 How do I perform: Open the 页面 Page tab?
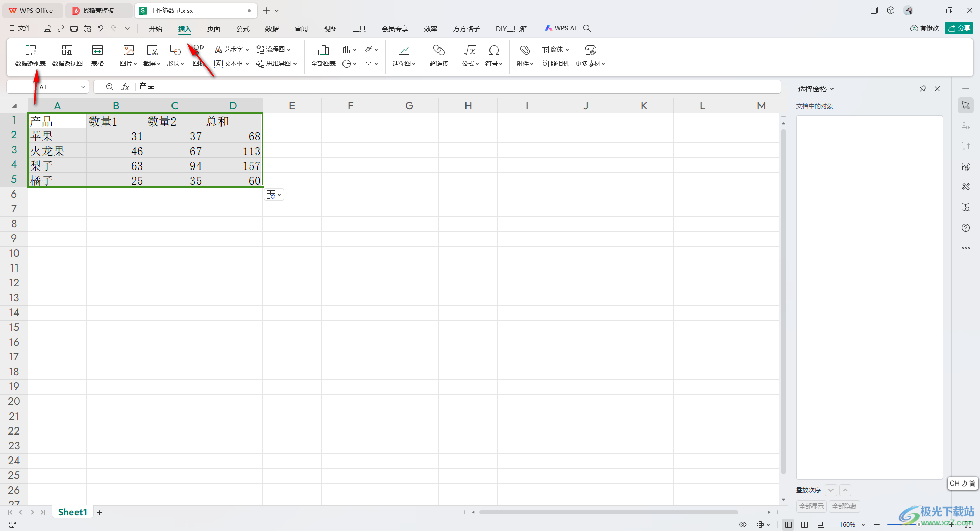tap(214, 29)
